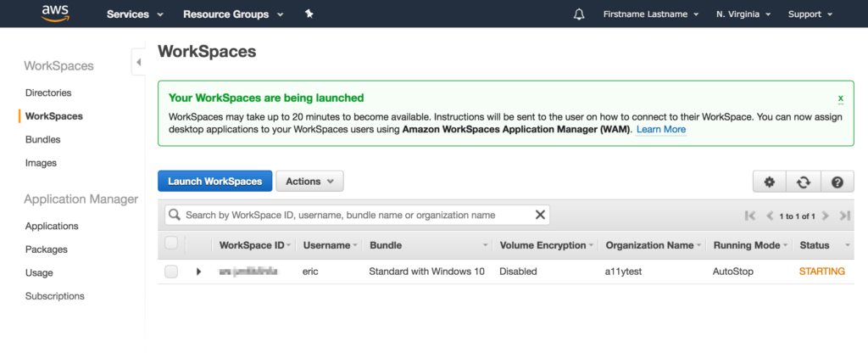Screen dimensions: 868x353
Task: Click the Disabled encryption cell
Action: click(x=518, y=272)
